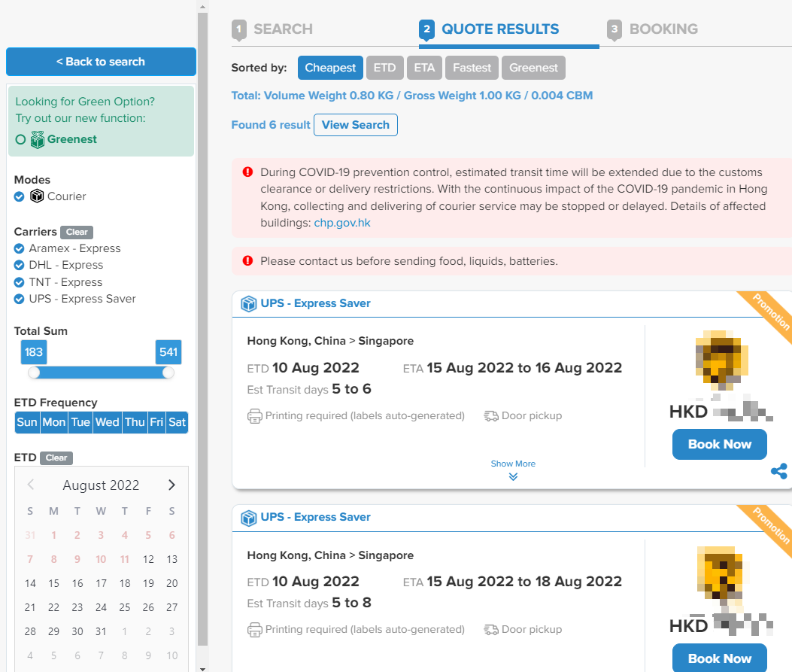Click the package icon of second UPS Express Saver card
The width and height of the screenshot is (792, 672).
point(248,518)
